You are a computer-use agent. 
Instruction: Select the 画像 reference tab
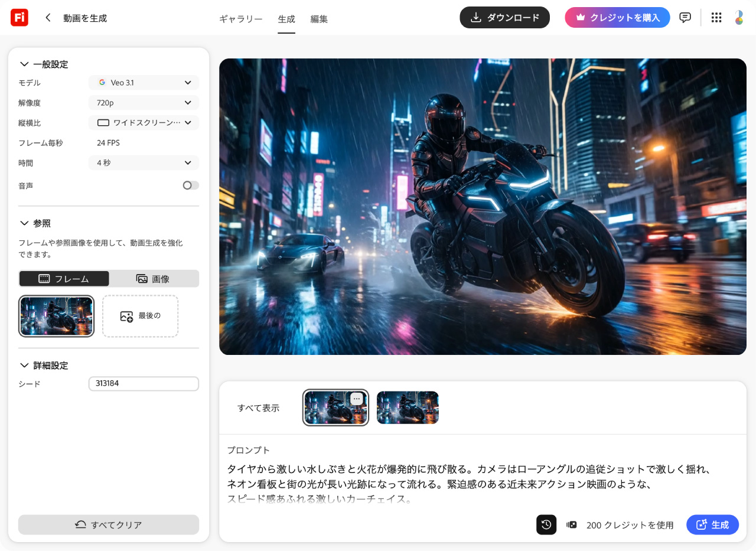154,279
